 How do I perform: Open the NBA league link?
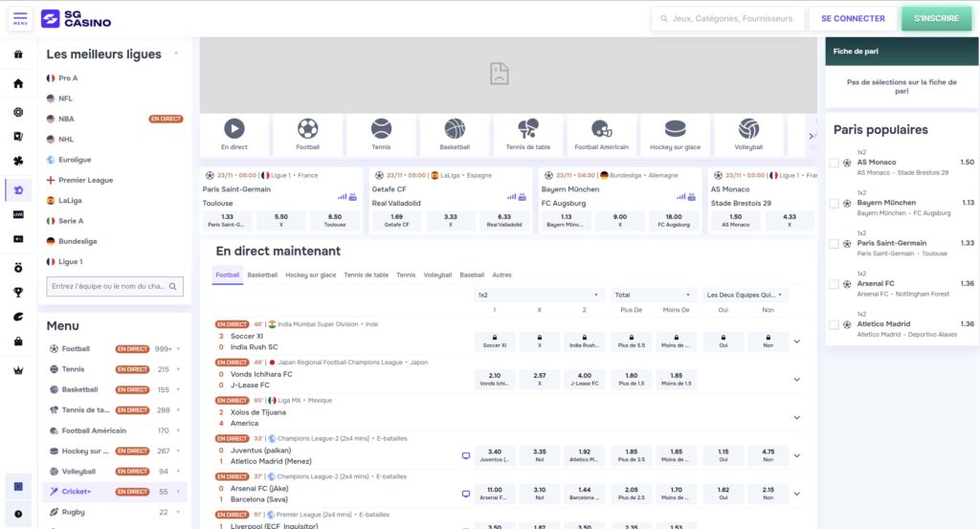66,119
